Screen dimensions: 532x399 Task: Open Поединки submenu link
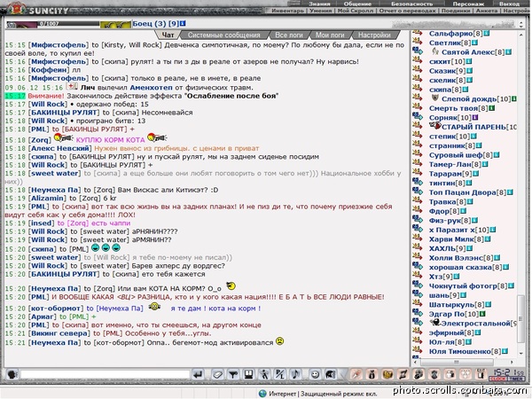point(456,11)
